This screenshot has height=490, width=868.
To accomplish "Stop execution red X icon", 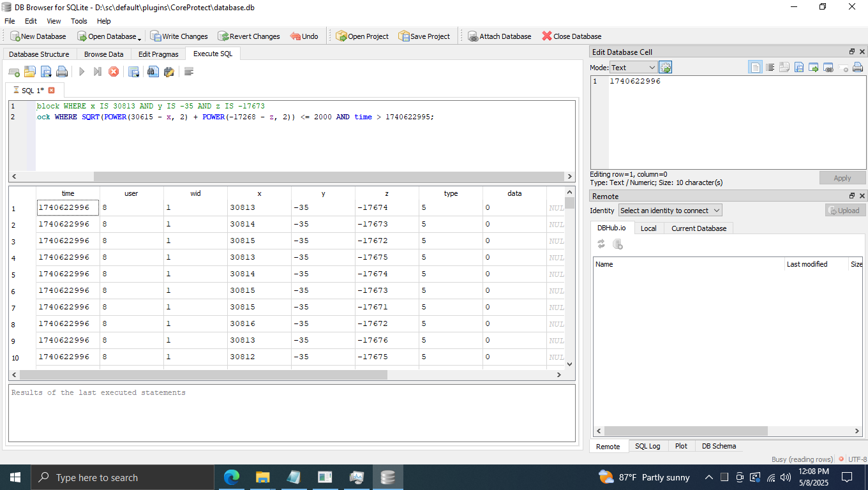I will (114, 71).
